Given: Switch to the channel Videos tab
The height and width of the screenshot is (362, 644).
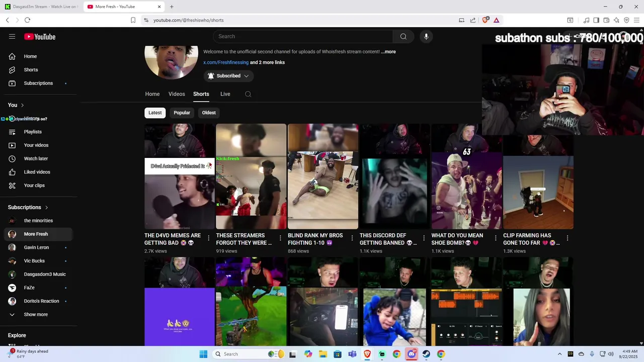Looking at the screenshot, I should 177,94.
